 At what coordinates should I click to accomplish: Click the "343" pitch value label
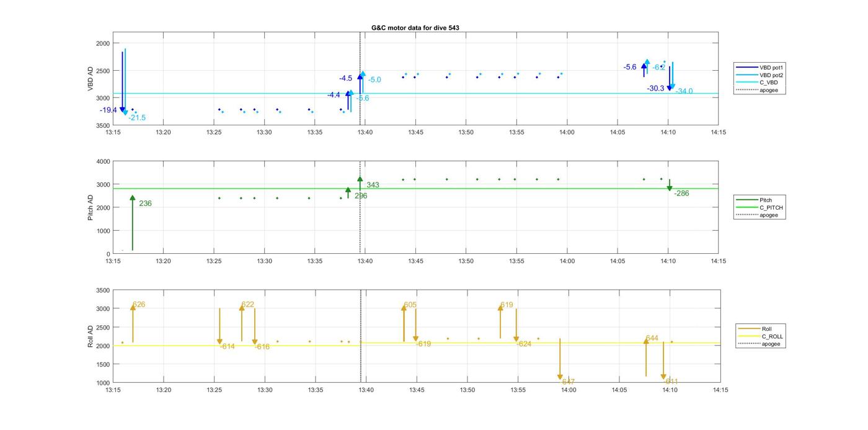[x=373, y=185]
